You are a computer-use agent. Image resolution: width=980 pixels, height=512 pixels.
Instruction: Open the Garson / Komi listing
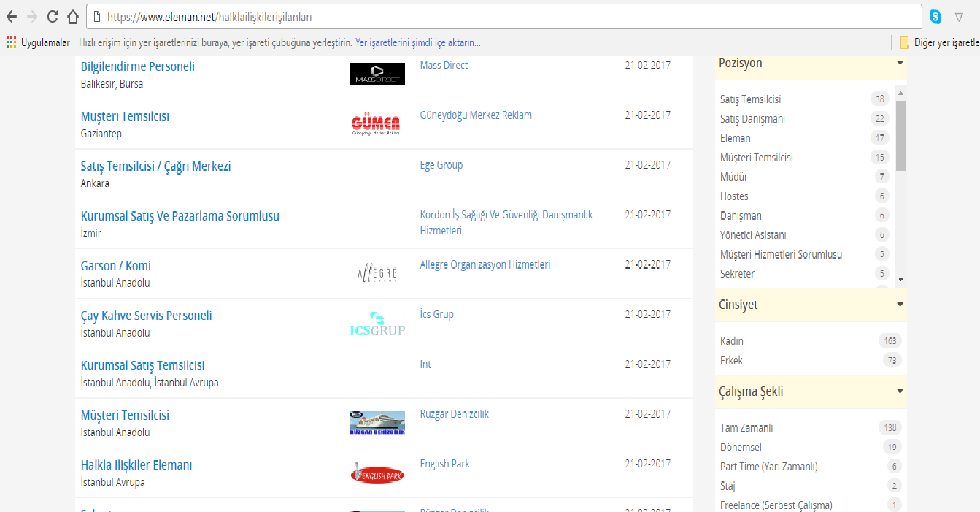116,266
